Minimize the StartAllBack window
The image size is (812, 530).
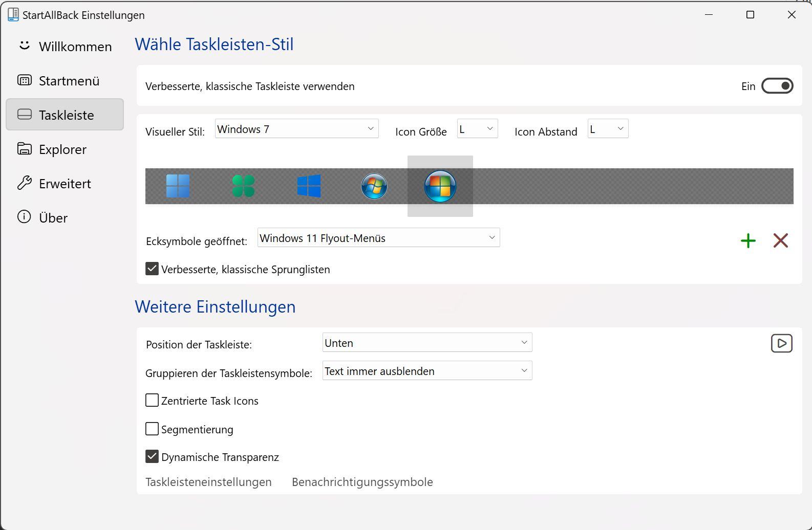coord(709,15)
